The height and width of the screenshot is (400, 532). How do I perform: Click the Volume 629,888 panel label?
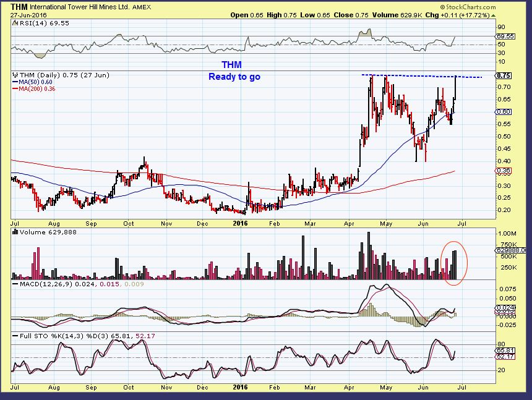pos(48,232)
